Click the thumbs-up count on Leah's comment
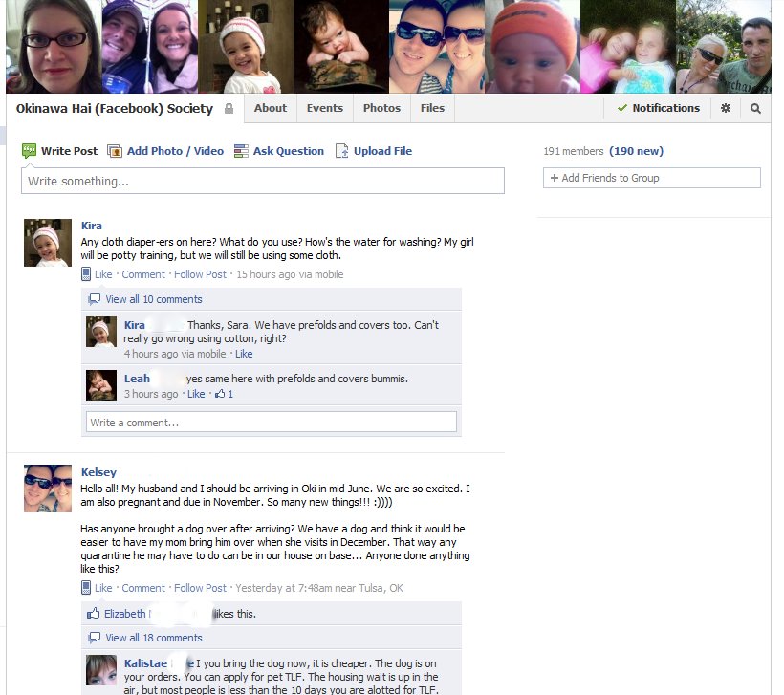The image size is (784, 695). coord(224,394)
